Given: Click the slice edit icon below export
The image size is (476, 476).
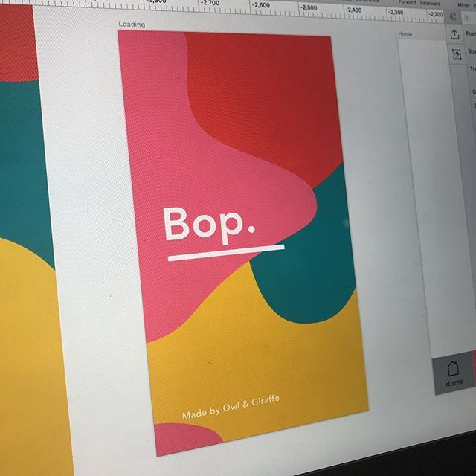Looking at the screenshot, I should (x=457, y=54).
